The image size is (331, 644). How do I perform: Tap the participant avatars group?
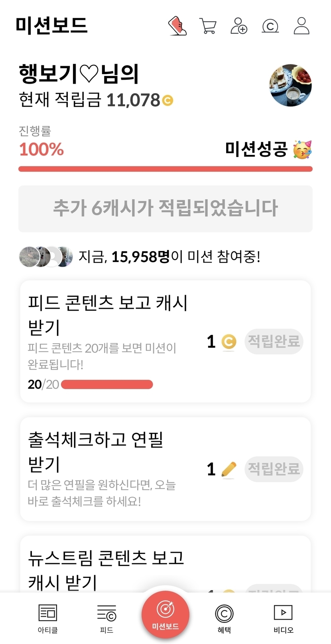(x=46, y=257)
